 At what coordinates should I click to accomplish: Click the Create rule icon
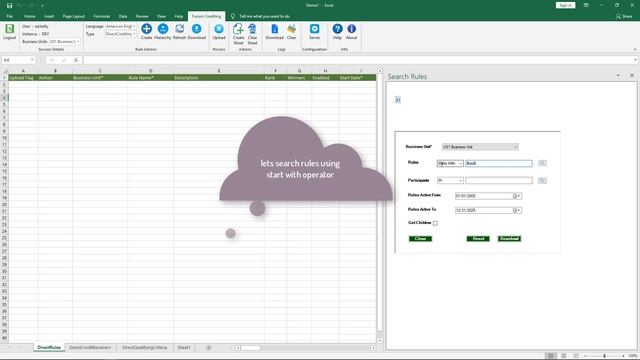[147, 29]
